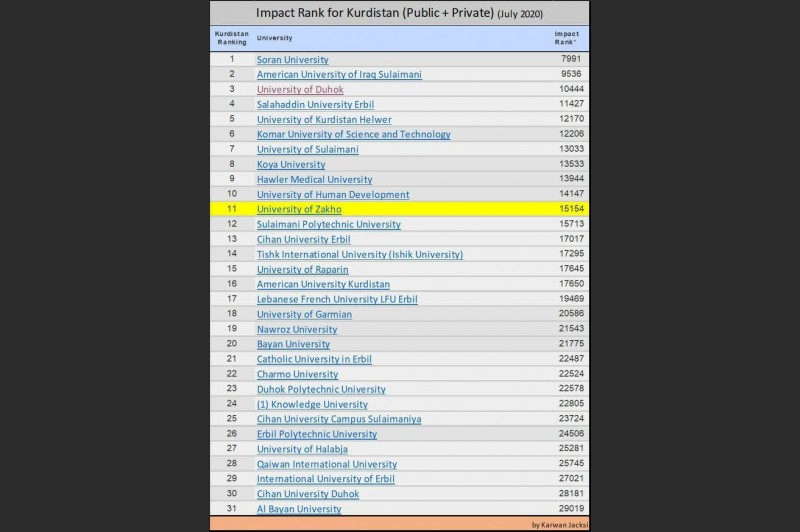Click Tishk International University (Ishik University) link

[x=359, y=254]
